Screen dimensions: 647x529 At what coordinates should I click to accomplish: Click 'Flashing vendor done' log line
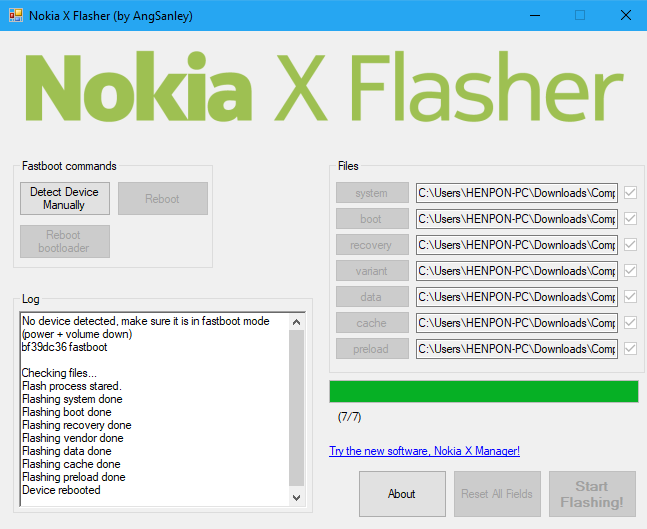(73, 438)
